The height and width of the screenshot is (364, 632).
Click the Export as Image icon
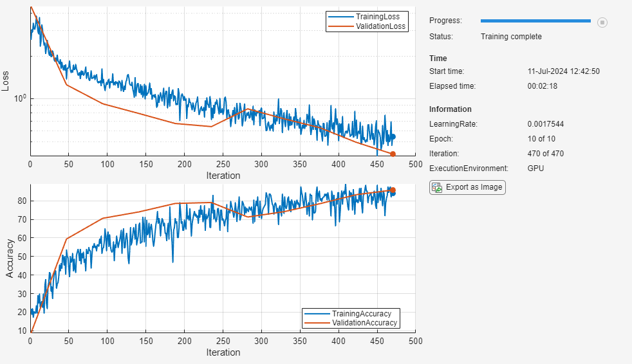click(438, 188)
